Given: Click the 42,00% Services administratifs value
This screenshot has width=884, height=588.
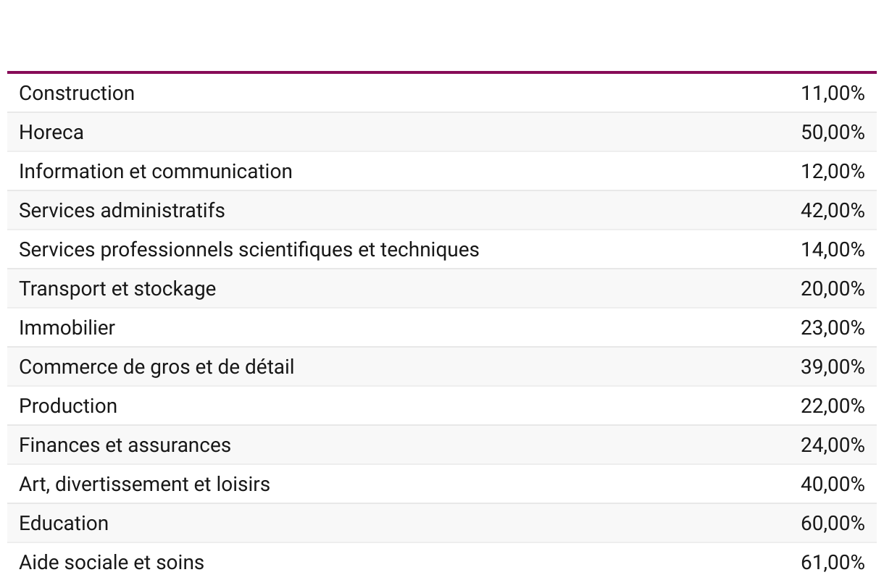Looking at the screenshot, I should (833, 211).
